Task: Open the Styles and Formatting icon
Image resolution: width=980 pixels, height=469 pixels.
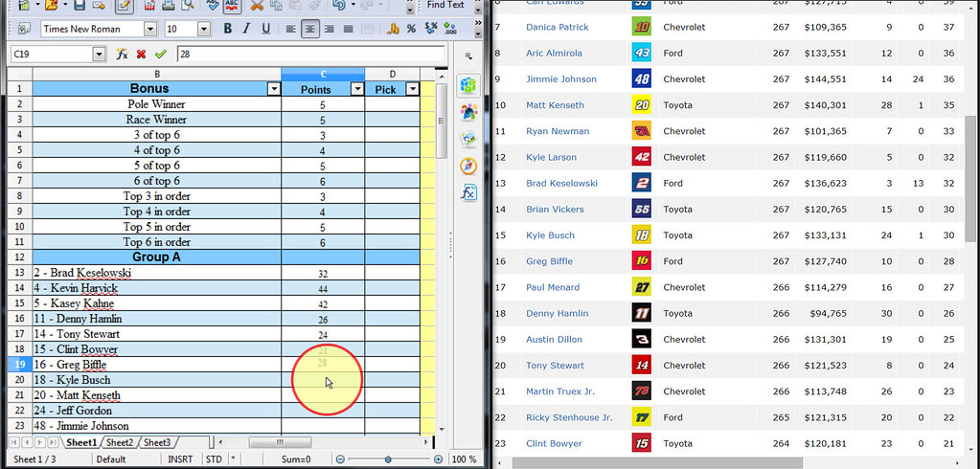Action: tap(24, 29)
